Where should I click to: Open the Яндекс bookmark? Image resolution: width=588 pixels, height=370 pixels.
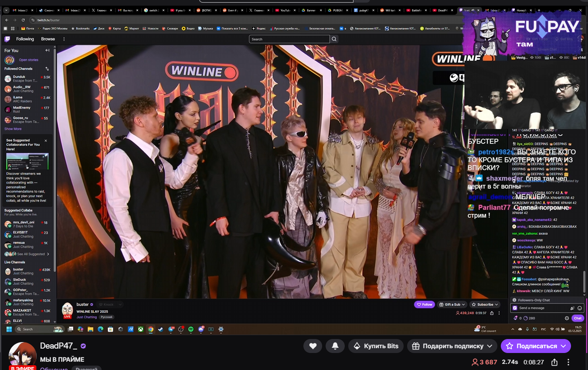point(258,28)
